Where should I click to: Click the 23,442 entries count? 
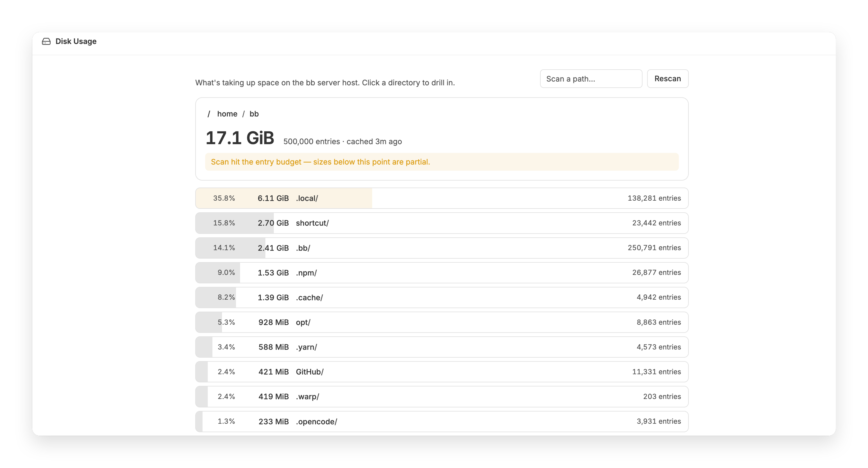point(656,223)
